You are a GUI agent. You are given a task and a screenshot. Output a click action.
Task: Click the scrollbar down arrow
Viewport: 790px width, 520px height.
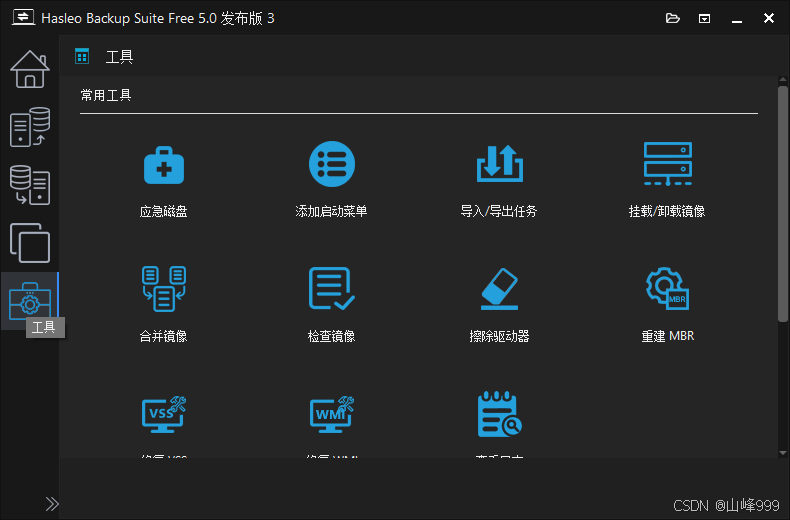pyautogui.click(x=782, y=453)
